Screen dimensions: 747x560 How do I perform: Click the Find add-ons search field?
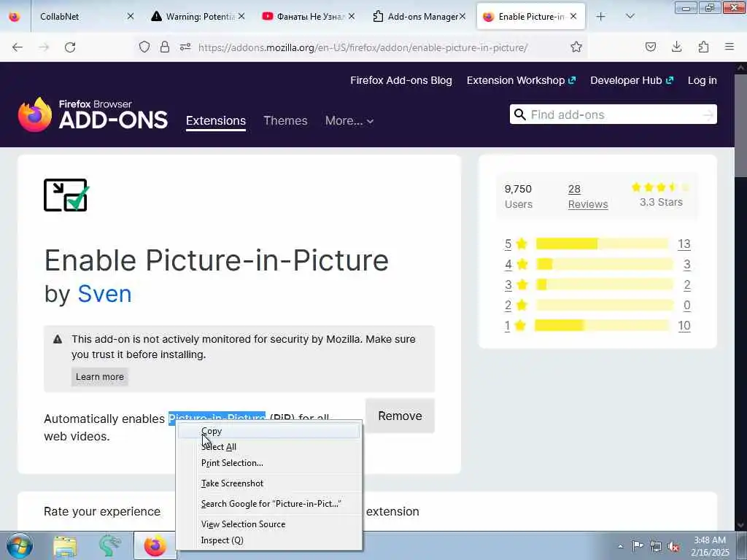coord(614,114)
